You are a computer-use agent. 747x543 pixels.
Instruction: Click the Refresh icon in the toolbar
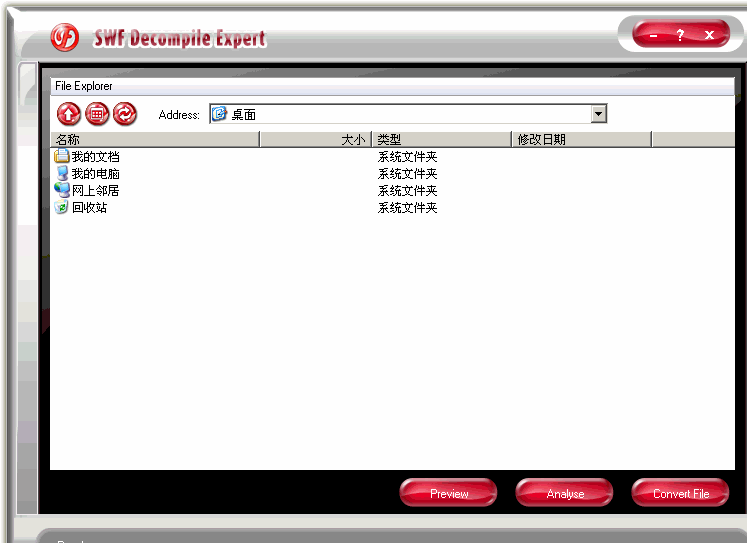coord(124,114)
